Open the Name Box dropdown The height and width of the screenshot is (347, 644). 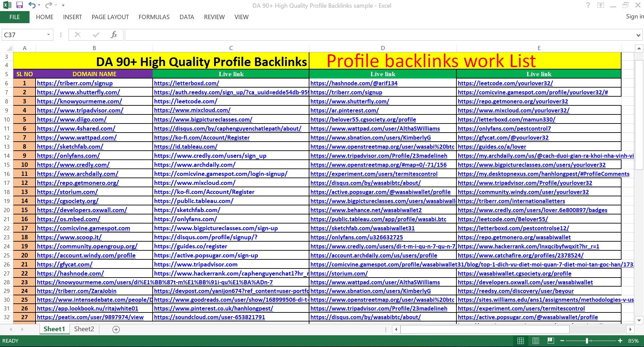tap(48, 35)
